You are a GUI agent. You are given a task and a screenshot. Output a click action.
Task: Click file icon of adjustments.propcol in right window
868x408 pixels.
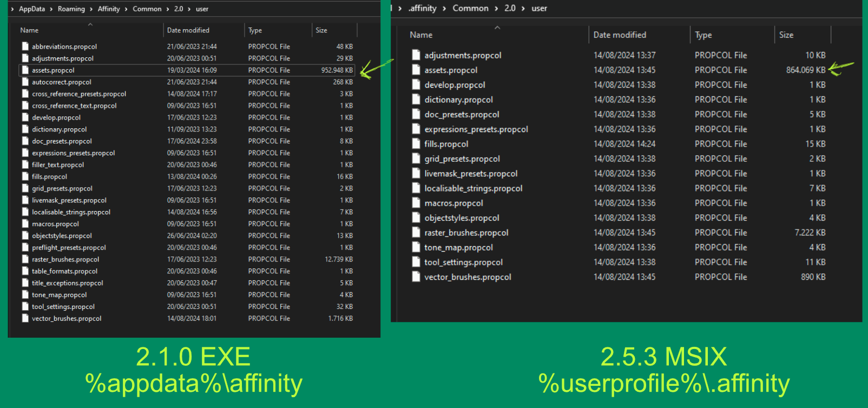[x=416, y=55]
